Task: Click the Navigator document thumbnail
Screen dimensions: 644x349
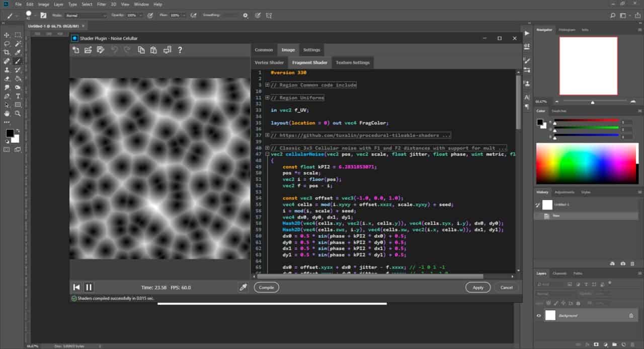Action: (588, 66)
